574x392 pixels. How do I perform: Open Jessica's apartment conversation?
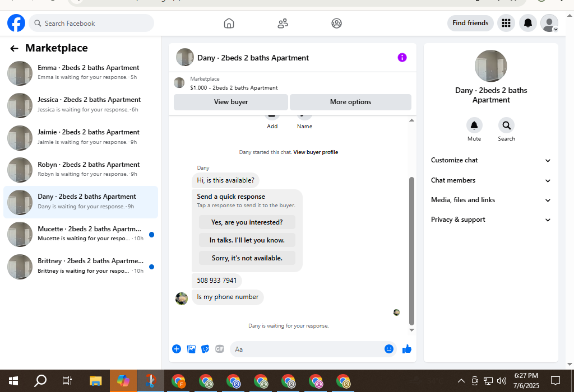pyautogui.click(x=81, y=105)
